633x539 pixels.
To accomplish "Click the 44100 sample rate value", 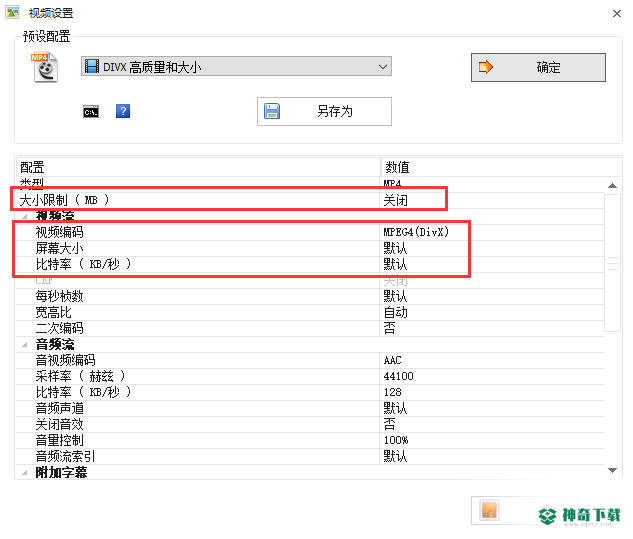I will (398, 376).
